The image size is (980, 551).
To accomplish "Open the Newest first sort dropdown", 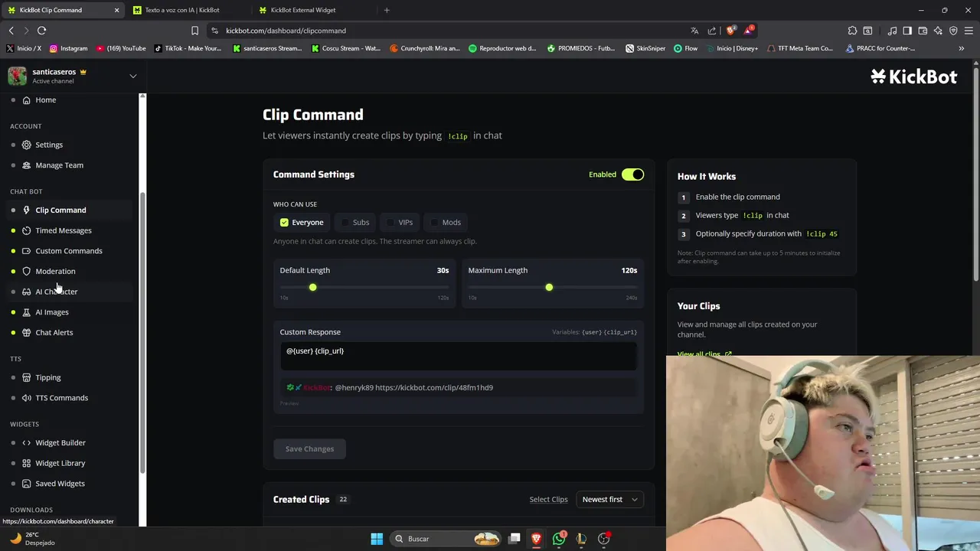I will pos(609,500).
